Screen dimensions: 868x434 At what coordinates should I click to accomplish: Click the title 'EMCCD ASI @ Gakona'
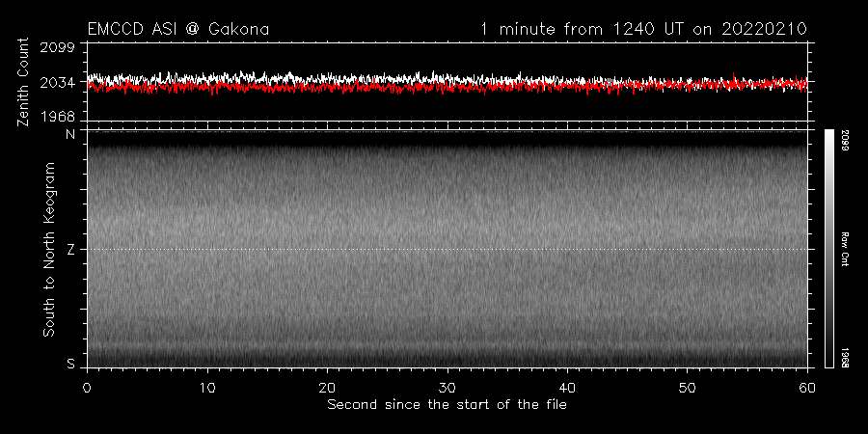(x=178, y=29)
